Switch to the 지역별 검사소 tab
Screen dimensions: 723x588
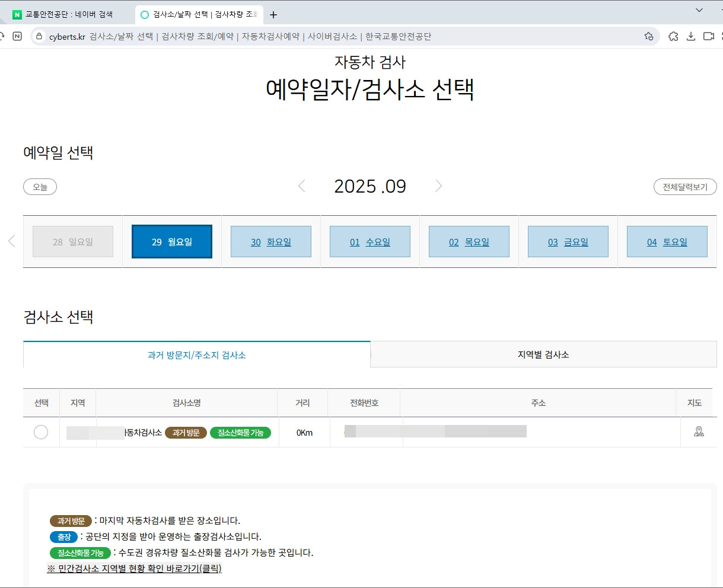tap(543, 353)
